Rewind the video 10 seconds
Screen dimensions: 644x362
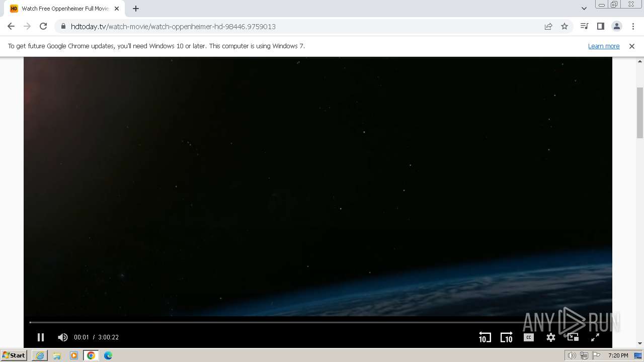[x=485, y=337]
